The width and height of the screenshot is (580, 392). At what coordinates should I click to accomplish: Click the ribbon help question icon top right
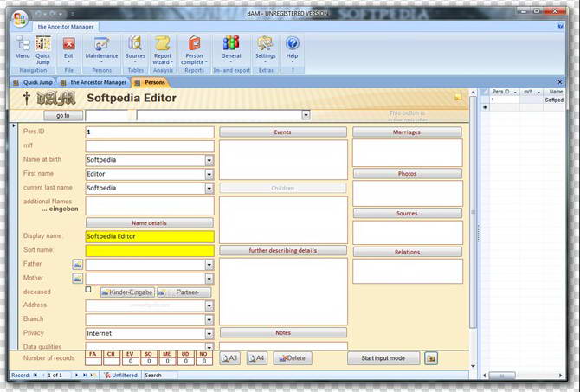point(560,26)
